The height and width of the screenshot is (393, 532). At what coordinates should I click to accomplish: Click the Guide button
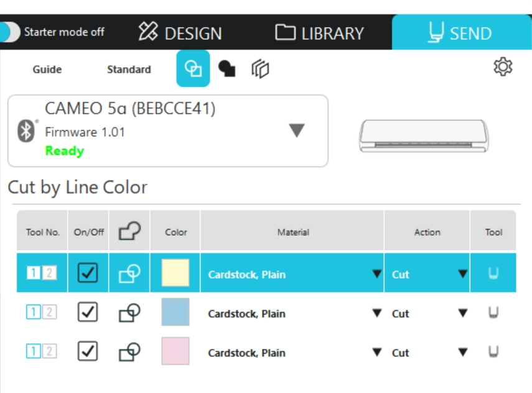pos(47,70)
